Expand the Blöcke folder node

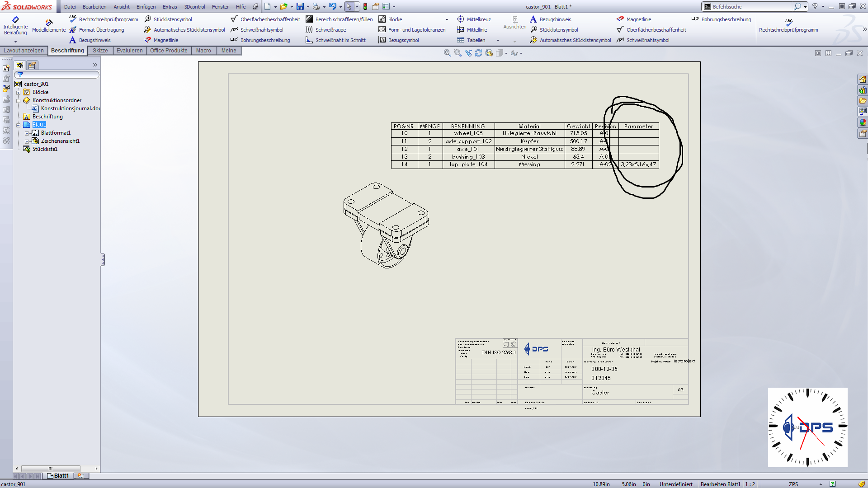(19, 92)
